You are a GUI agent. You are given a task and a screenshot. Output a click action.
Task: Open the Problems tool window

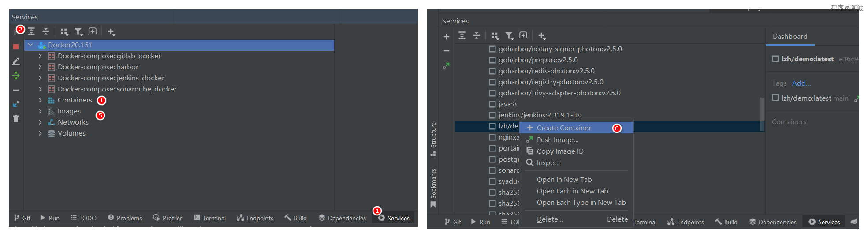pos(125,218)
